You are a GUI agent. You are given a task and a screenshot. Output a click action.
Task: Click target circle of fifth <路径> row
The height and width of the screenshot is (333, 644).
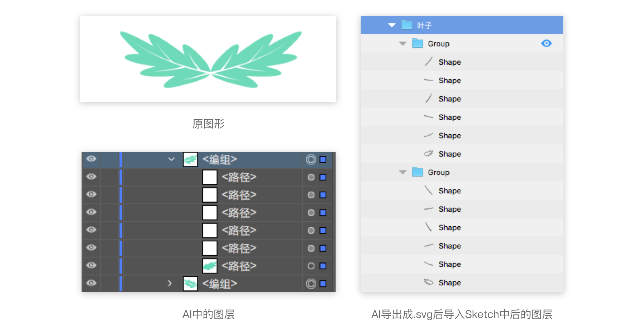tap(311, 248)
